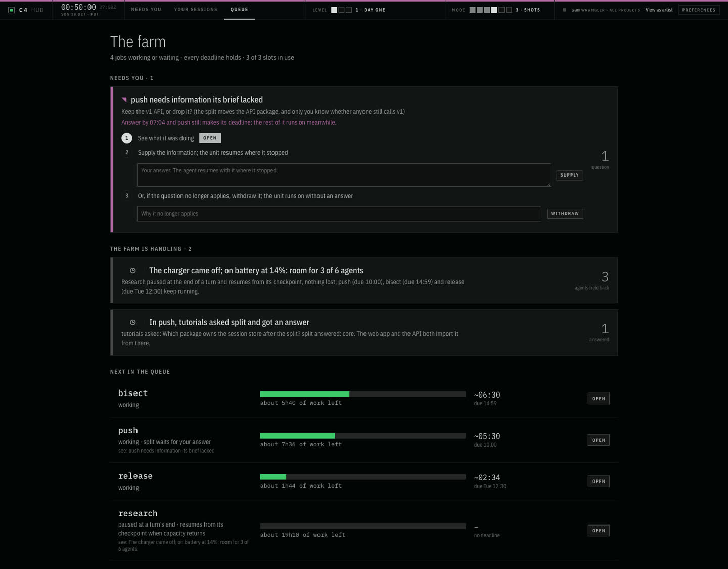Follow the 'see: The charger came off' reference
Image resolution: width=728 pixels, height=569 pixels.
(x=184, y=545)
